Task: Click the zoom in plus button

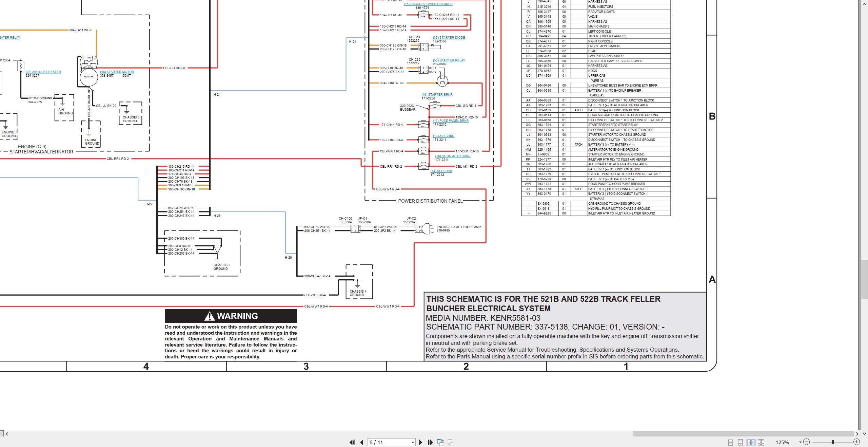Action: (x=856, y=442)
